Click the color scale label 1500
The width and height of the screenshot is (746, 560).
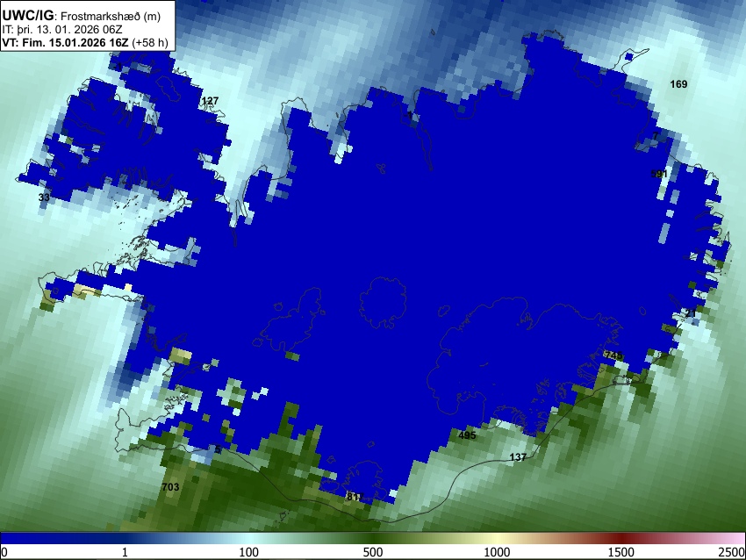[x=621, y=552]
